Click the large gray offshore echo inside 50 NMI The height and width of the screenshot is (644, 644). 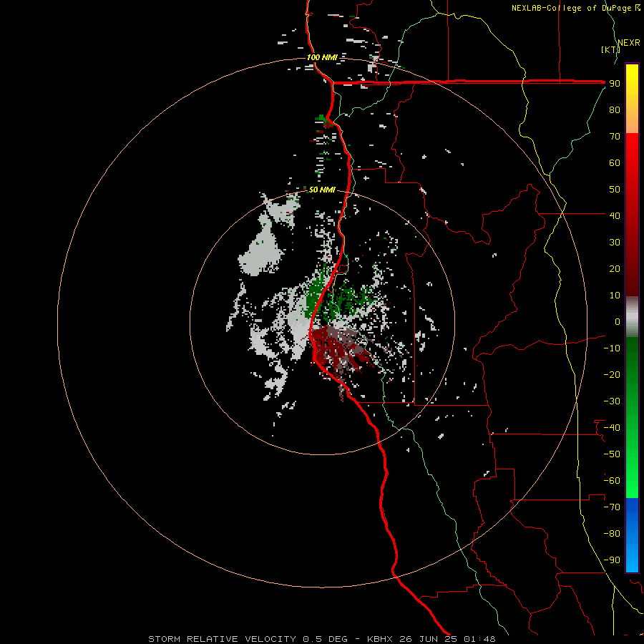click(x=260, y=250)
